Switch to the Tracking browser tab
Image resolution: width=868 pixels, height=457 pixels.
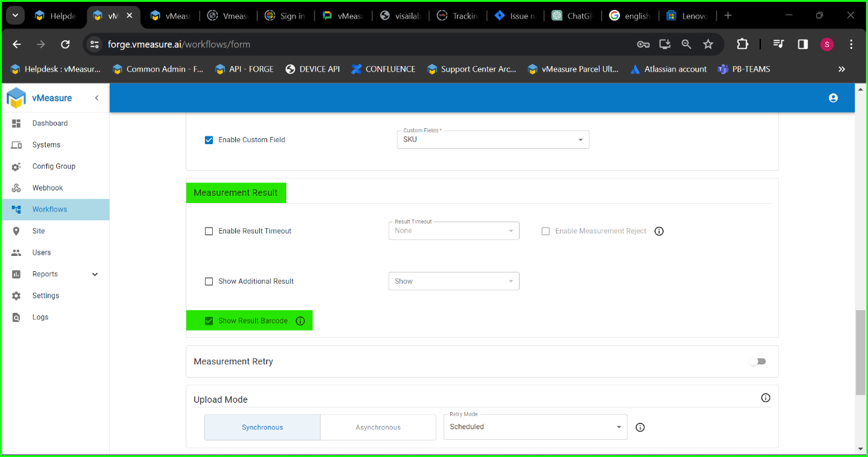pyautogui.click(x=457, y=16)
